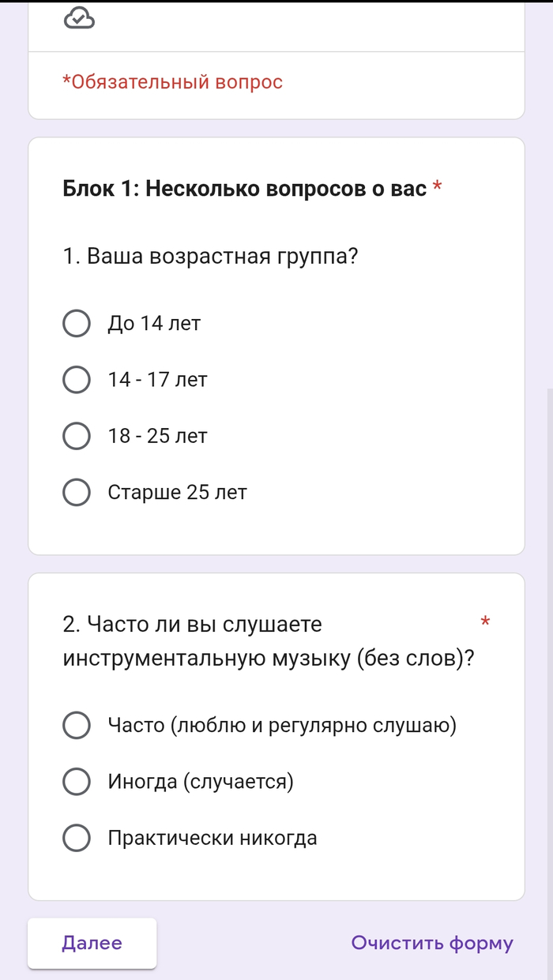
Task: Click the 'Блок 1: Несколько вопросов о вас' heading
Action: pos(244,190)
